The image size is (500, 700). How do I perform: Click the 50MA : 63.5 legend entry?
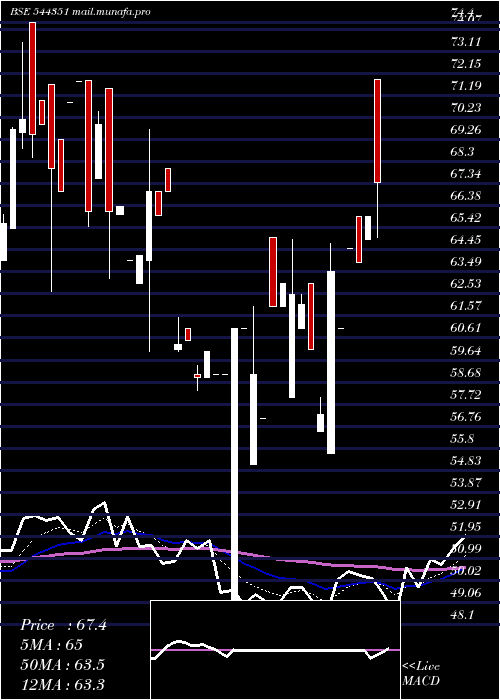[x=63, y=665]
